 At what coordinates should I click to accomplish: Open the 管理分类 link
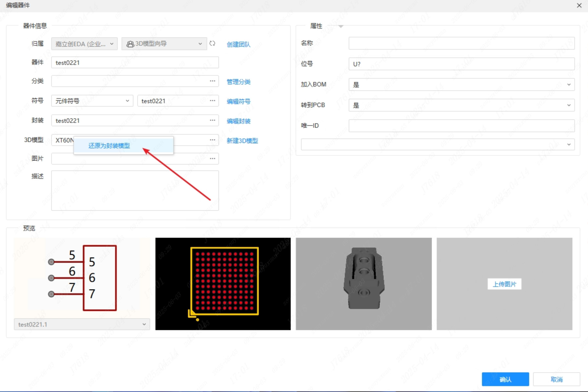[238, 82]
